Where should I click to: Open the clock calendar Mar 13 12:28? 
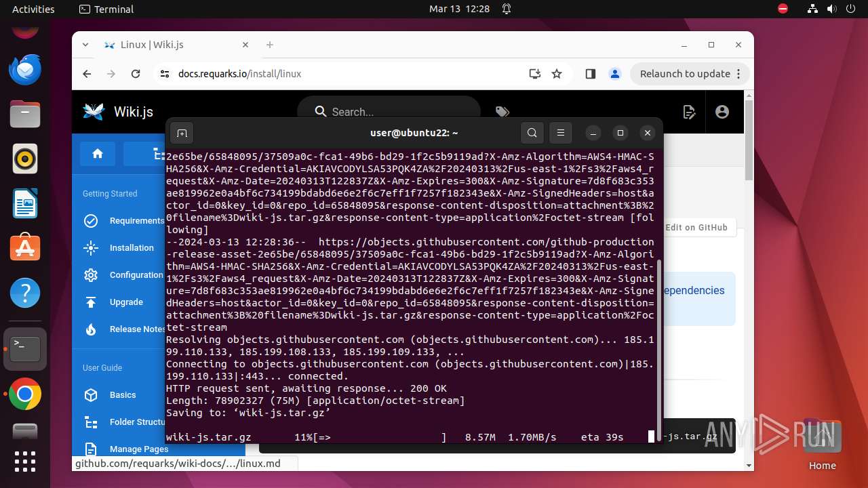(x=459, y=9)
